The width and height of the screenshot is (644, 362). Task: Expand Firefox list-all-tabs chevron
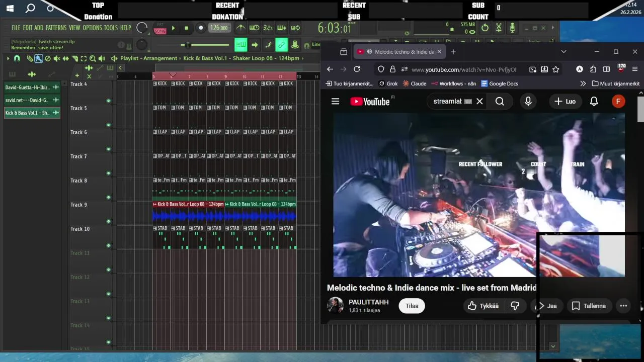(x=563, y=51)
